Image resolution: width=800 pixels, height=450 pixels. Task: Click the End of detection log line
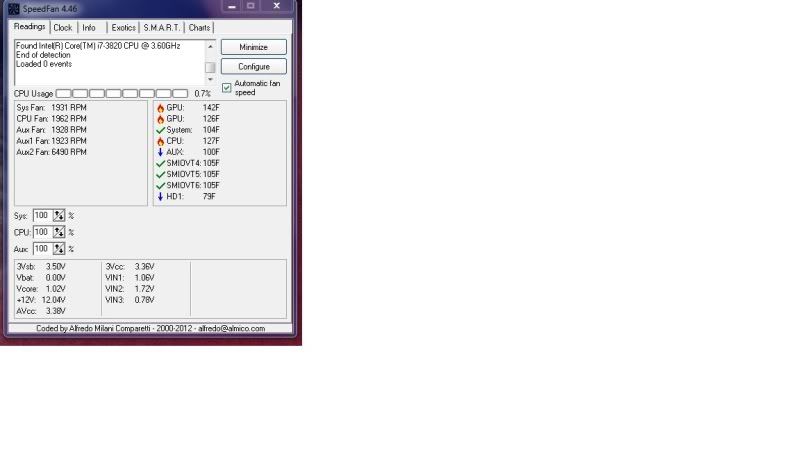click(x=43, y=55)
